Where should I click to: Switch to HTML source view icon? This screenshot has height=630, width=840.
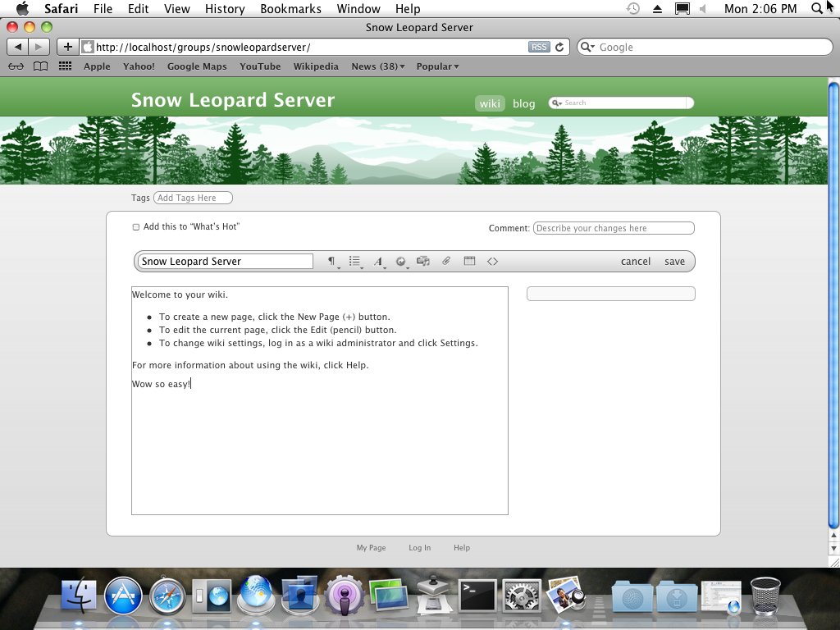[492, 262]
